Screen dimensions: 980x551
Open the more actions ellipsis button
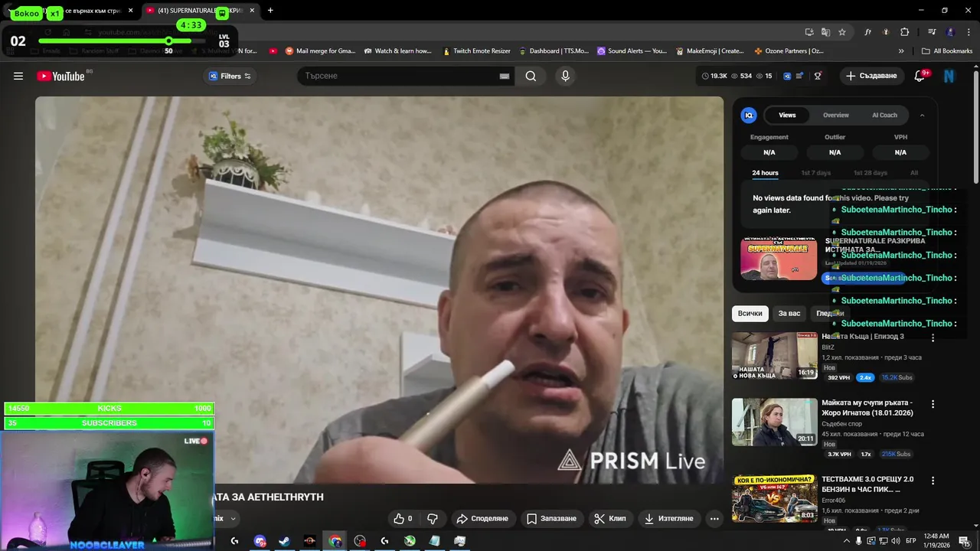pos(714,518)
